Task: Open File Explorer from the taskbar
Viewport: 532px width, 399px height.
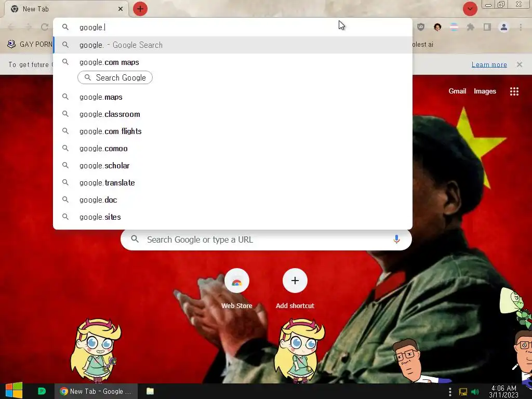Action: click(x=150, y=391)
